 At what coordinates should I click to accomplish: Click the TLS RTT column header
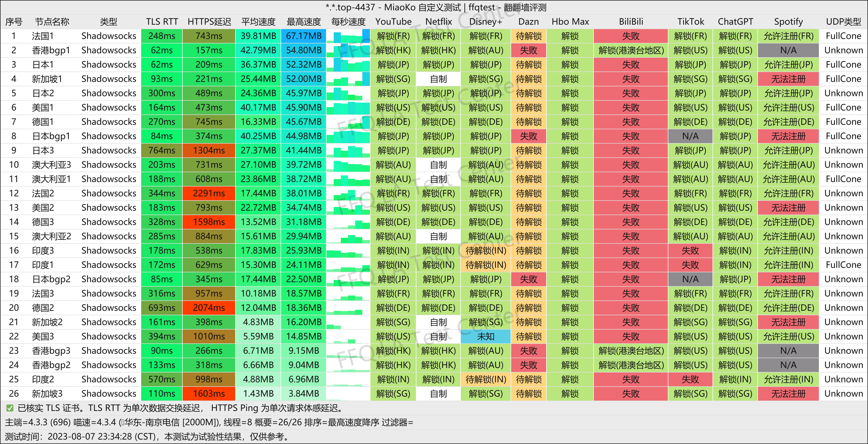click(162, 21)
